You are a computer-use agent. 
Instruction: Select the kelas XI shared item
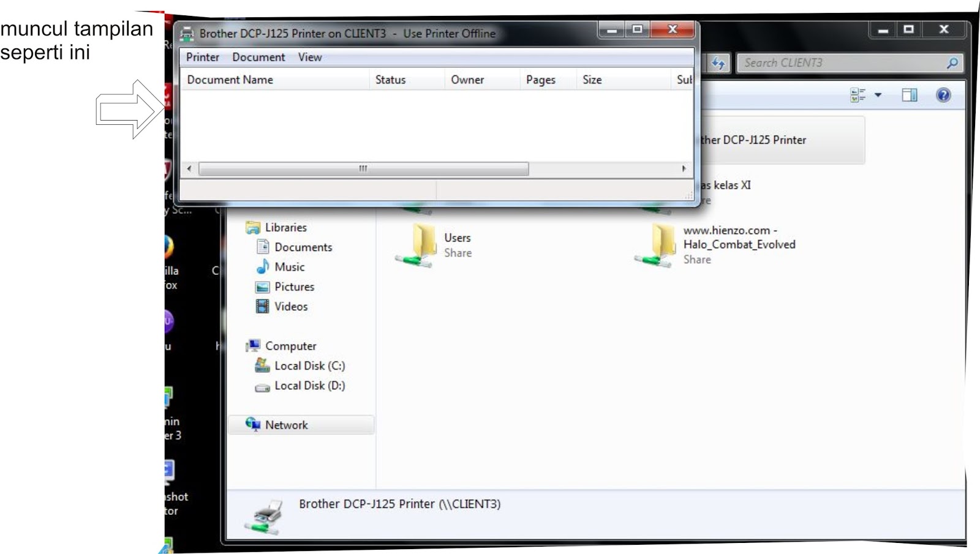(x=726, y=185)
